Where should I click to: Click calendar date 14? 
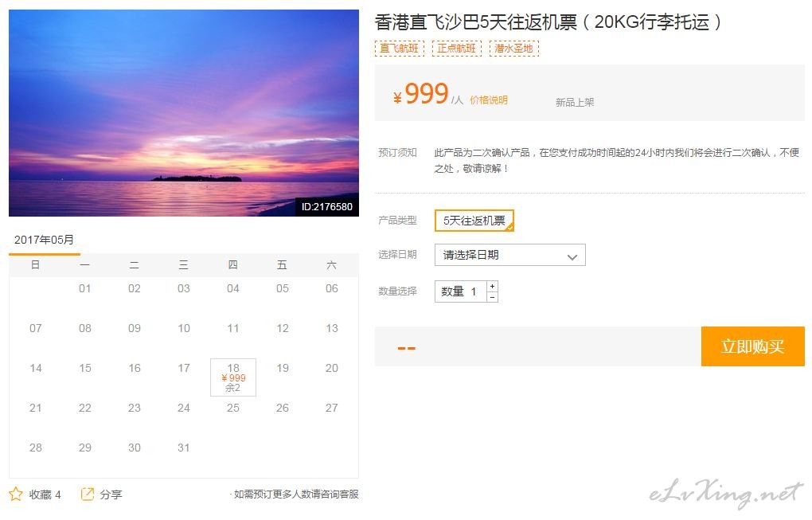[x=36, y=368]
